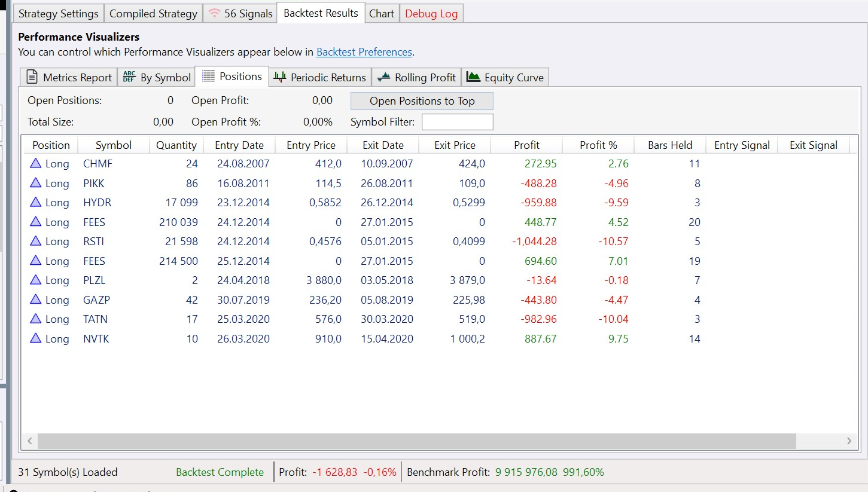
Task: Click the Metrics Report document icon
Action: click(x=32, y=77)
